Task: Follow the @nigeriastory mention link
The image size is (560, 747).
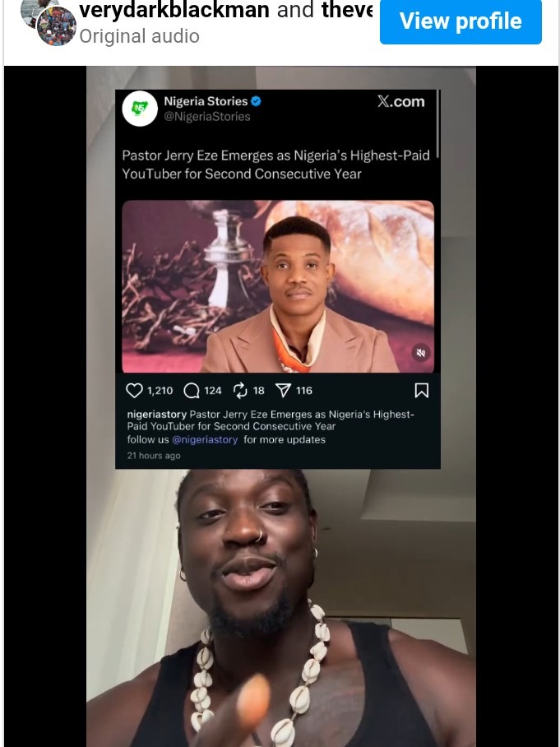Action: pos(205,439)
